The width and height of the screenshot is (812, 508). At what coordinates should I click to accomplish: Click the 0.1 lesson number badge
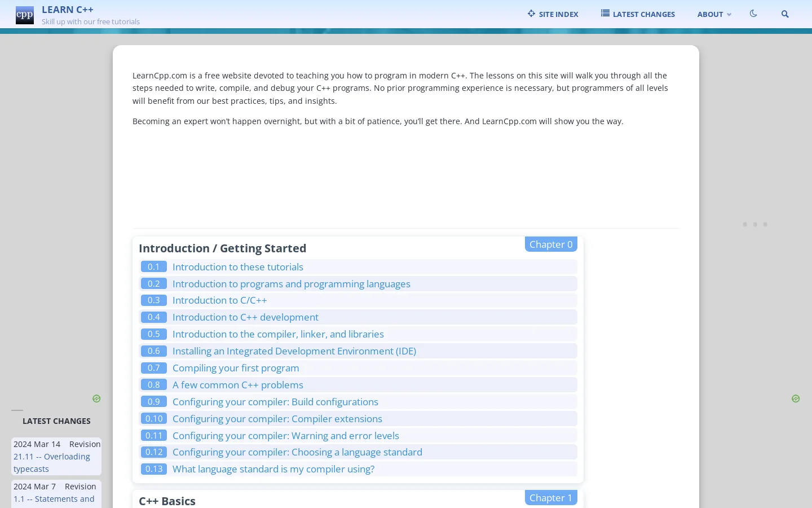(154, 266)
